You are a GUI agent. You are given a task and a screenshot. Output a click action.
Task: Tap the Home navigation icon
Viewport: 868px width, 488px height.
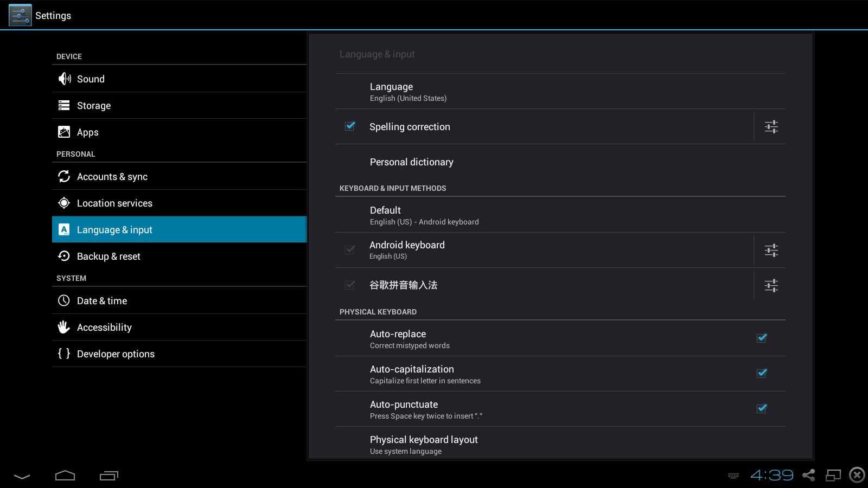pos(65,476)
